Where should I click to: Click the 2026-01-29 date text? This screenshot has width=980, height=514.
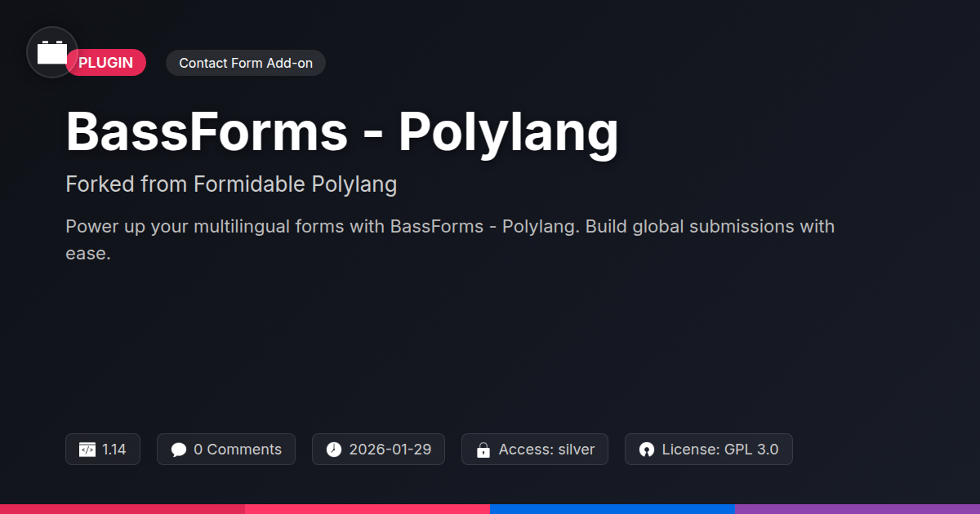[390, 450]
